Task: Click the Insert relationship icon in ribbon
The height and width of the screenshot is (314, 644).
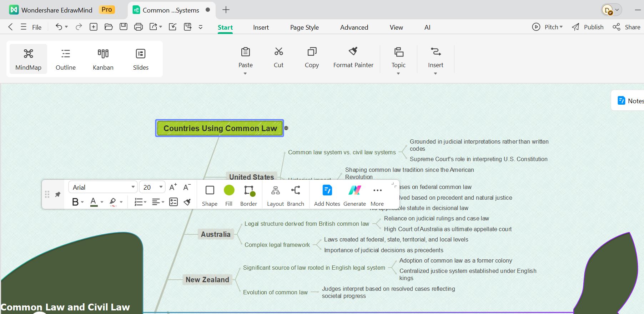Action: [436, 52]
